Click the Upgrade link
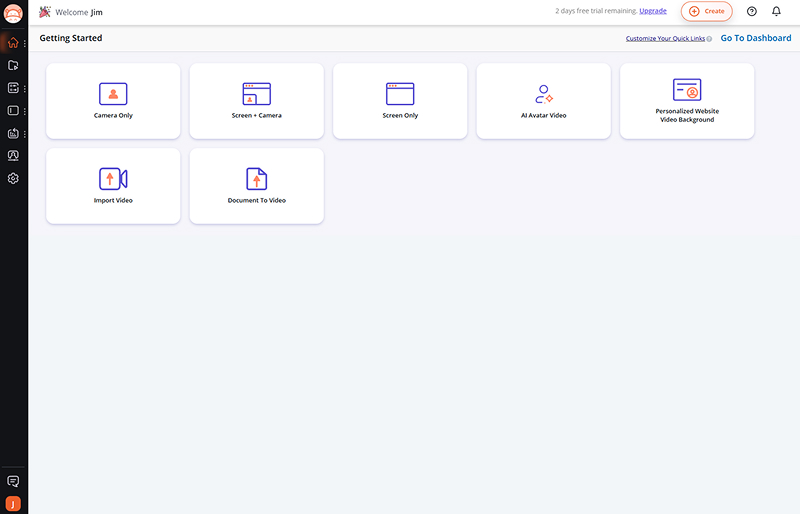The height and width of the screenshot is (514, 800). coord(653,11)
